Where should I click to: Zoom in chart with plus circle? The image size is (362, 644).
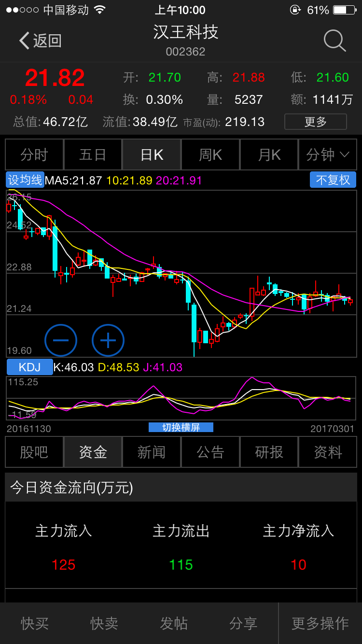click(x=108, y=340)
